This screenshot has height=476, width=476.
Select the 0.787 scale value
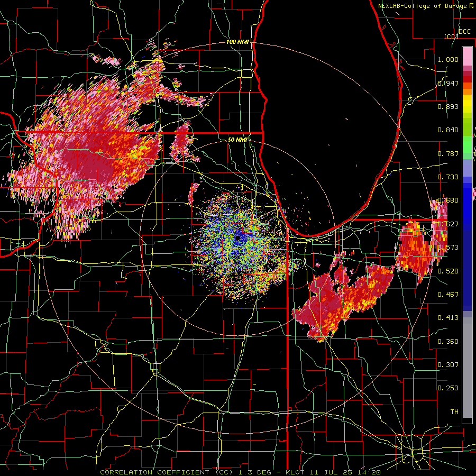pos(448,153)
